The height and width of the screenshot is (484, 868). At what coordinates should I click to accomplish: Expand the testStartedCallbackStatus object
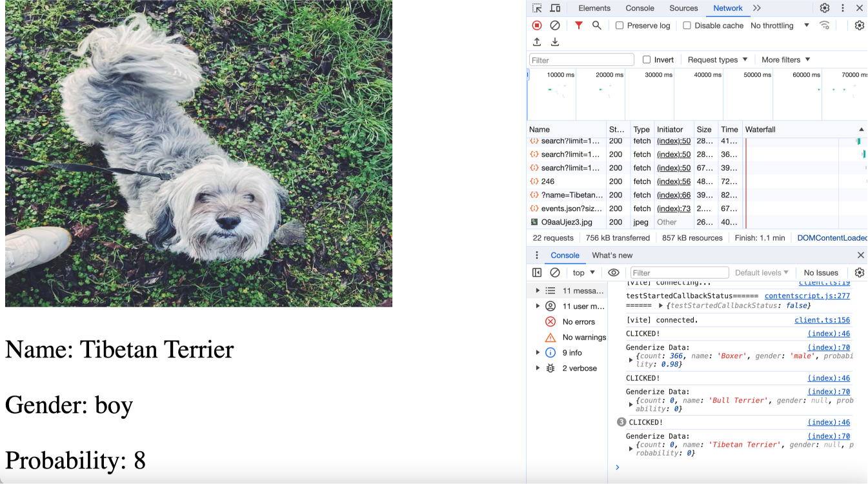point(660,306)
